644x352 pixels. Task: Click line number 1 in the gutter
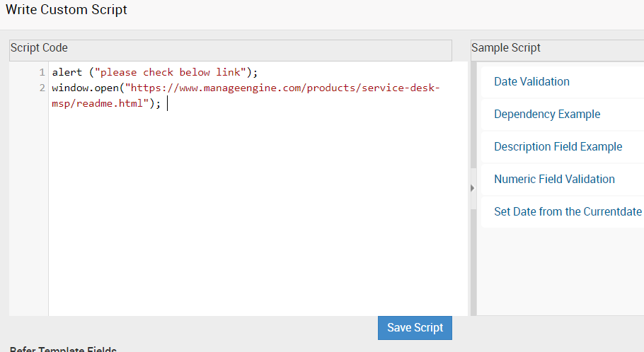click(42, 72)
